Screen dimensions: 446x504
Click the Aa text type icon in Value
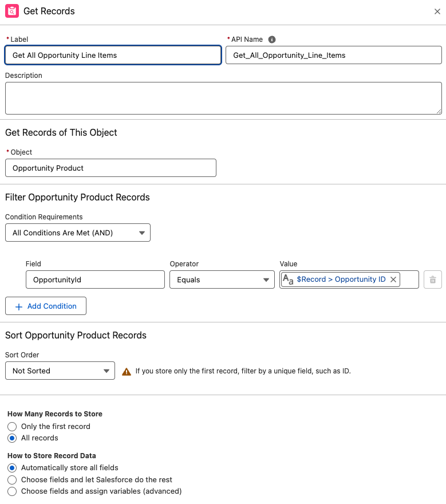[x=288, y=279]
